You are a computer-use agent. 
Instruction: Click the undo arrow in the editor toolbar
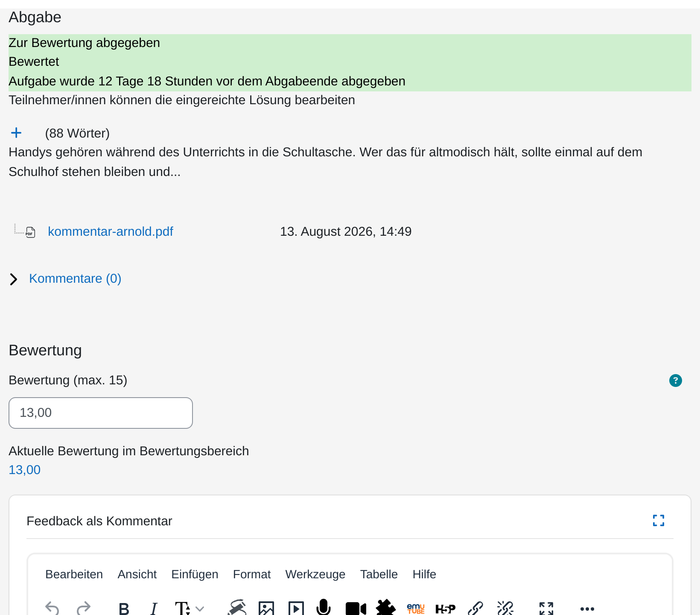(52, 608)
